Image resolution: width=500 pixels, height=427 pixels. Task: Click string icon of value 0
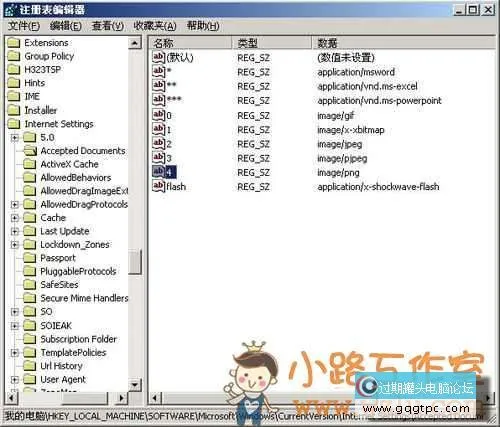click(x=158, y=115)
